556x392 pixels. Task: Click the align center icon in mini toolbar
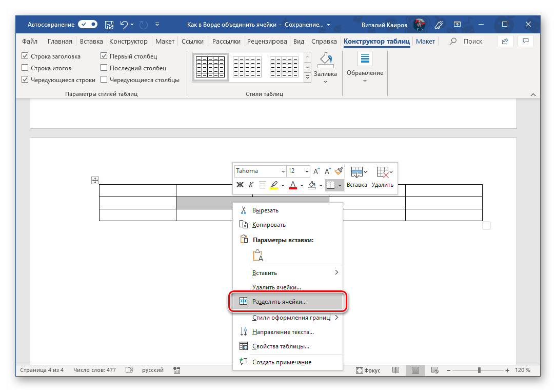click(x=263, y=185)
